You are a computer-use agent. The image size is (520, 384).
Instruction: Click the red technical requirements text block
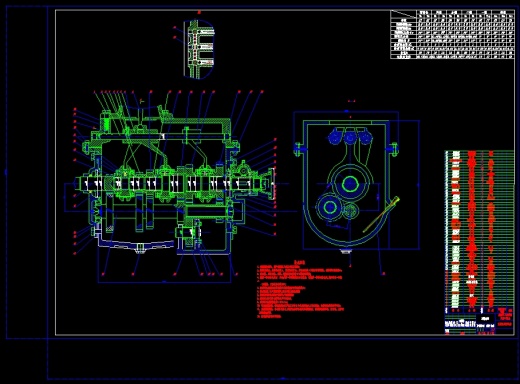point(300,289)
